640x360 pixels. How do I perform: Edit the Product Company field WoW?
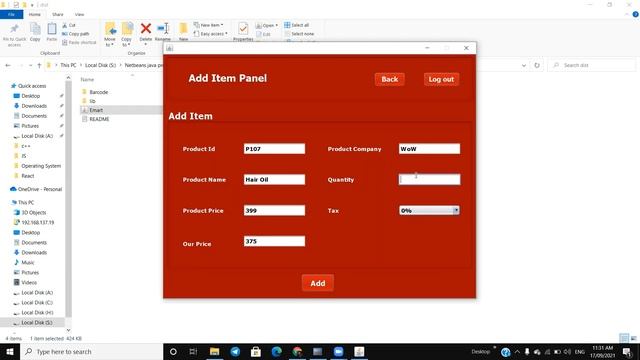pyautogui.click(x=429, y=149)
